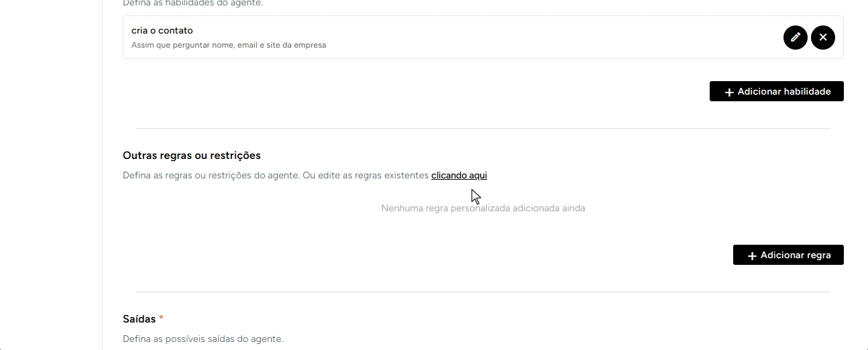The height and width of the screenshot is (350, 868).
Task: Open the "clicando aqui" link
Action: click(x=459, y=176)
